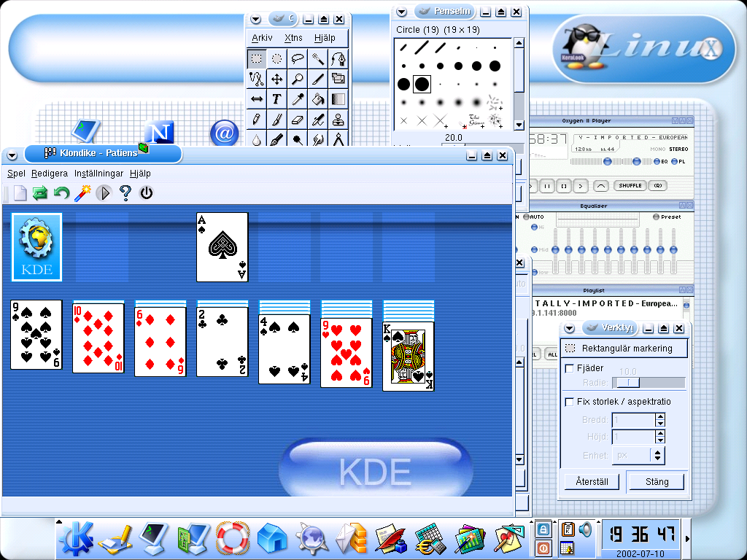Click the speaker volume icon in system tray
The height and width of the screenshot is (560, 747).
tap(585, 529)
